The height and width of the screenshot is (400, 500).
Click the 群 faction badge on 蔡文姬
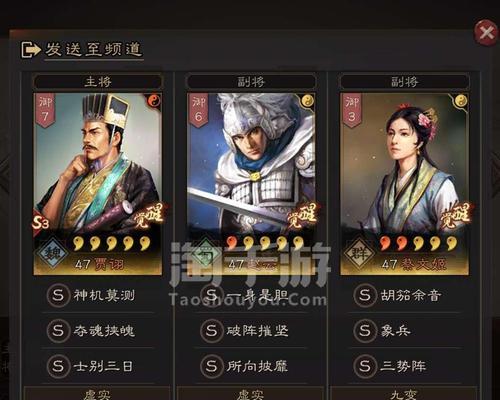[x=359, y=253]
